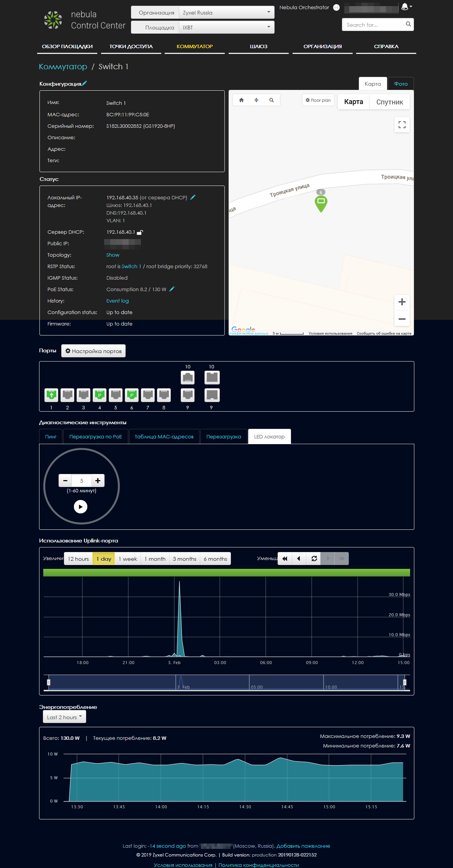The height and width of the screenshot is (868, 453).
Task: Open Справка menu
Action: tap(386, 47)
